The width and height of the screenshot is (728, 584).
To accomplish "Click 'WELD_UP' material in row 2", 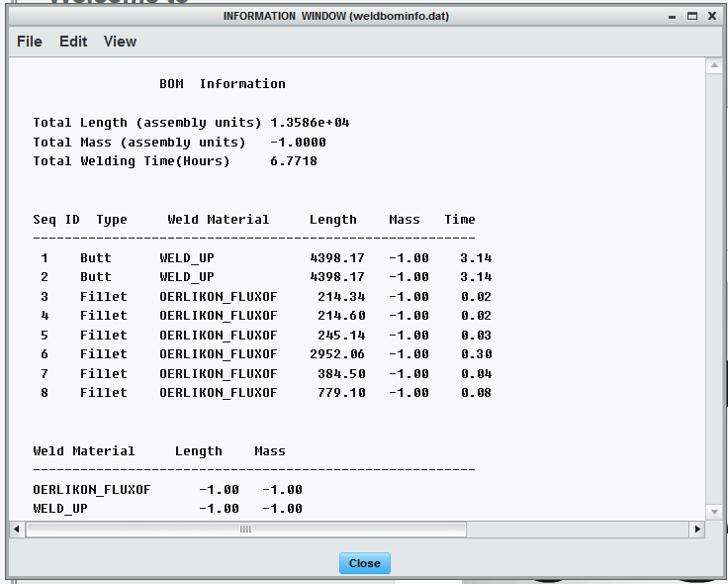I will tap(187, 277).
